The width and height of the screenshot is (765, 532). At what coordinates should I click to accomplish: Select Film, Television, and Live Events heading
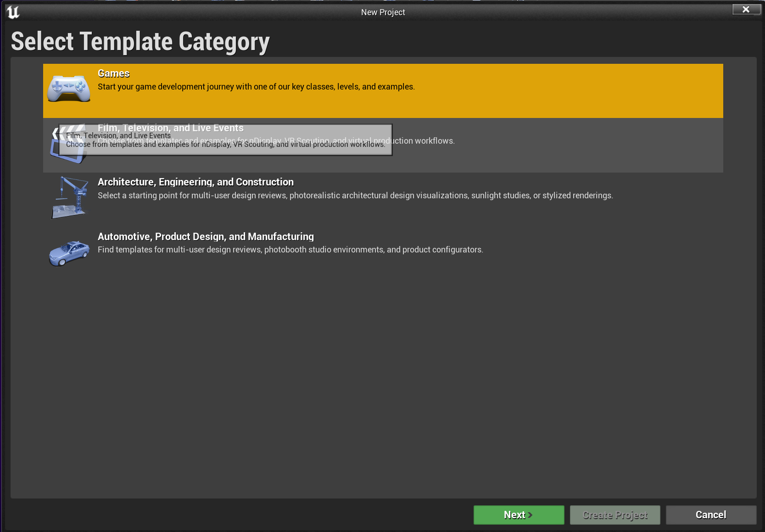pos(170,128)
